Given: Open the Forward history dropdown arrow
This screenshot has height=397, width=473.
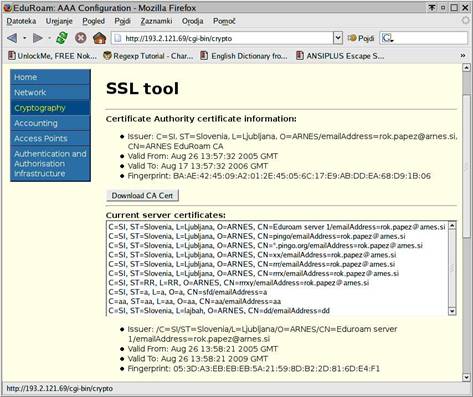Looking at the screenshot, I should tap(49, 38).
